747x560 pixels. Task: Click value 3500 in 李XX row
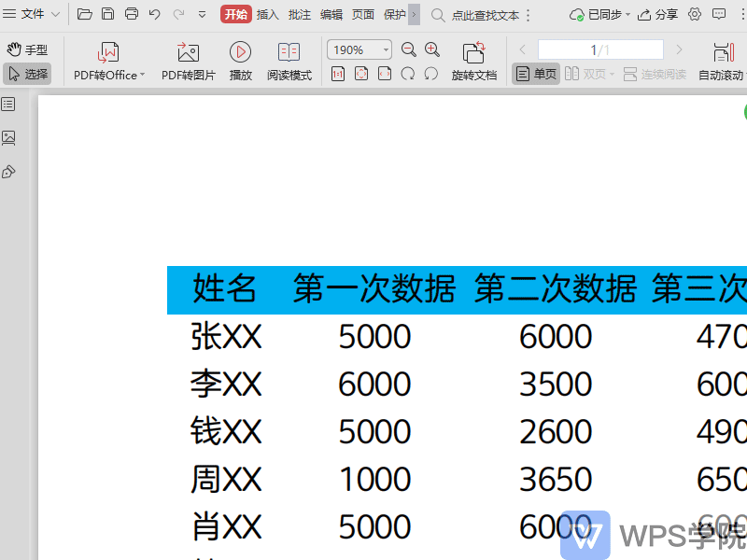click(x=556, y=384)
